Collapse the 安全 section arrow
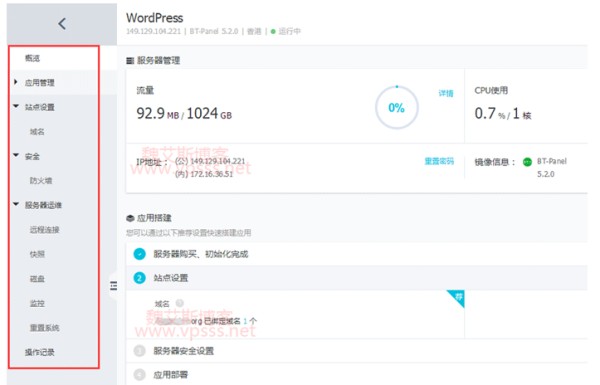 [16, 155]
